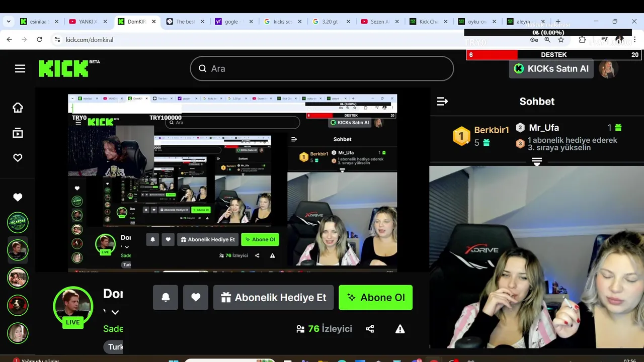Share the stream via share icon
This screenshot has width=644, height=362.
click(x=370, y=329)
